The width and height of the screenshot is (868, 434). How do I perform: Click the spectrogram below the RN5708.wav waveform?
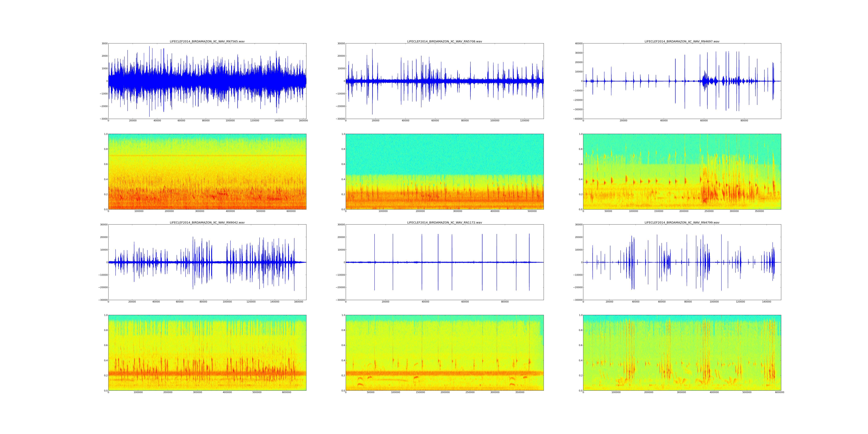pyautogui.click(x=444, y=172)
